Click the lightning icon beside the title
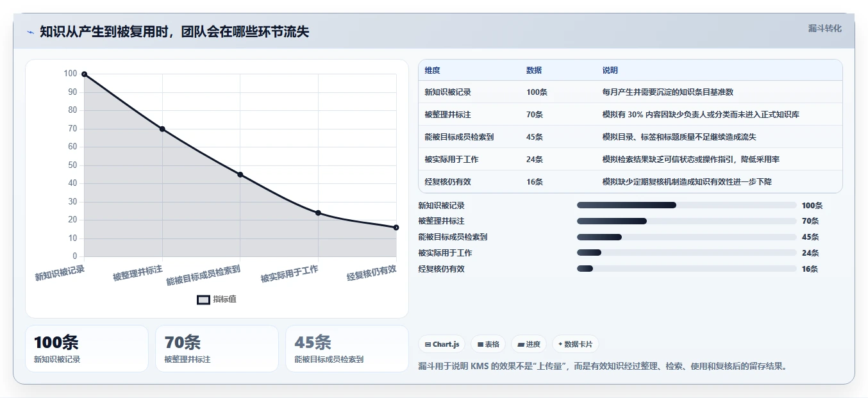Image resolution: width=868 pixels, height=398 pixels. (30, 32)
